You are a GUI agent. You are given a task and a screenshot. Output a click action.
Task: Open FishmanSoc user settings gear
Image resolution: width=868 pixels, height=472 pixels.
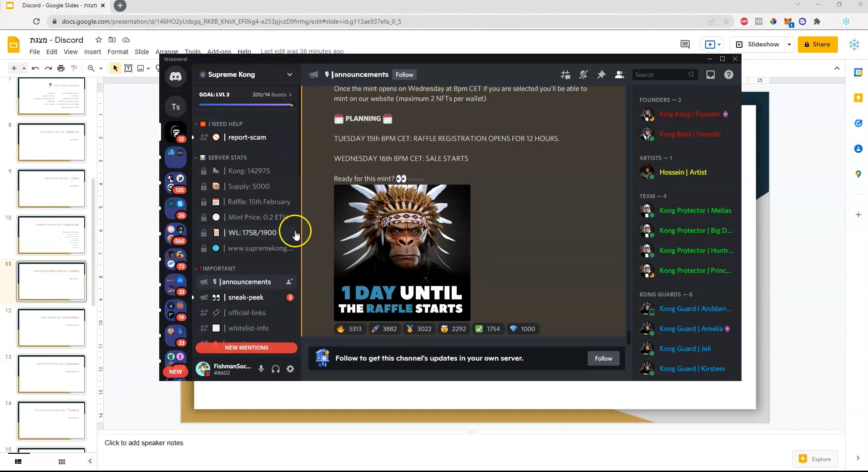click(x=290, y=369)
